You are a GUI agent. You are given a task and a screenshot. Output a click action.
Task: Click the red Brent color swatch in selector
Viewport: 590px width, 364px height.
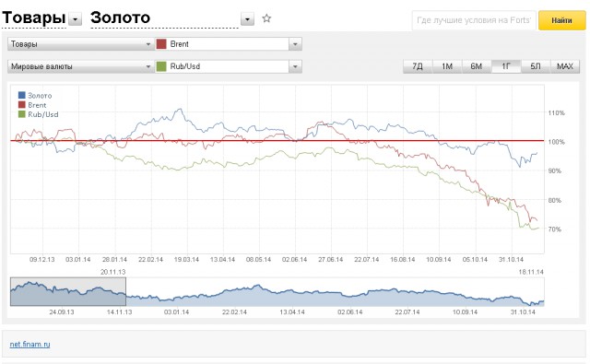[x=161, y=44]
